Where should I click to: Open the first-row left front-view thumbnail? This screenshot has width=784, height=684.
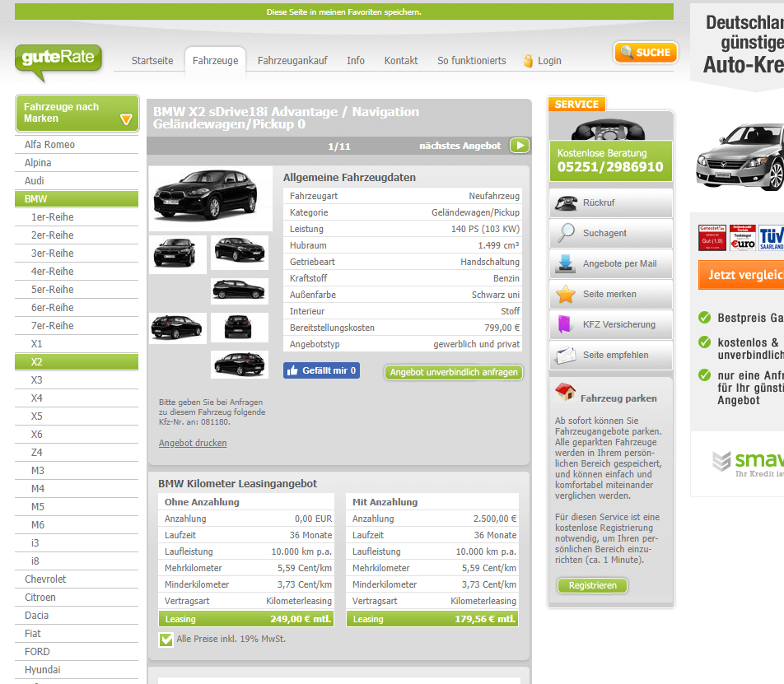coord(178,254)
